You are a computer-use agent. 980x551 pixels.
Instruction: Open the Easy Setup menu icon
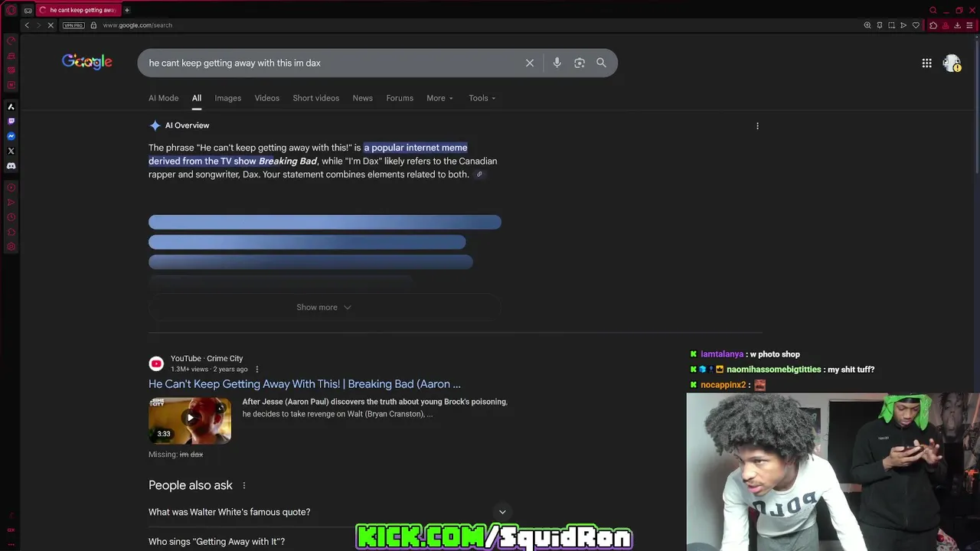(969, 25)
